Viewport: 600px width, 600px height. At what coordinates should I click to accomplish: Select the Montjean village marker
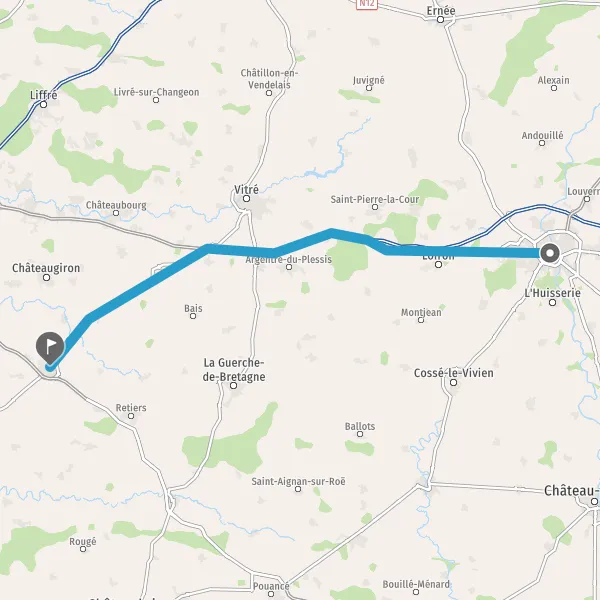pyautogui.click(x=421, y=320)
